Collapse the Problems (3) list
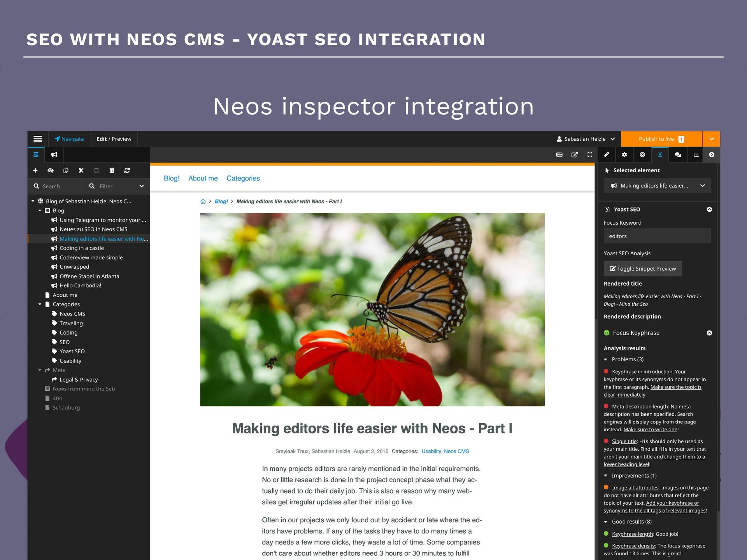 click(x=605, y=359)
